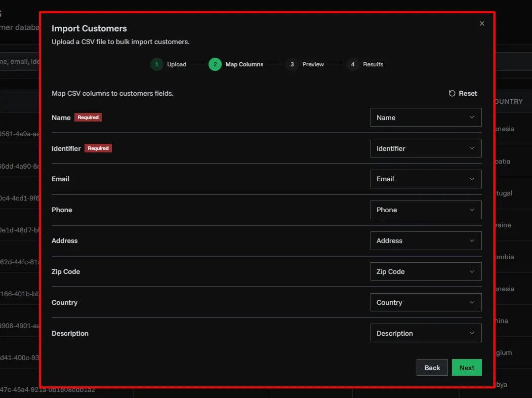Open the Address mapping dropdown
The height and width of the screenshot is (398, 532).
tap(426, 241)
